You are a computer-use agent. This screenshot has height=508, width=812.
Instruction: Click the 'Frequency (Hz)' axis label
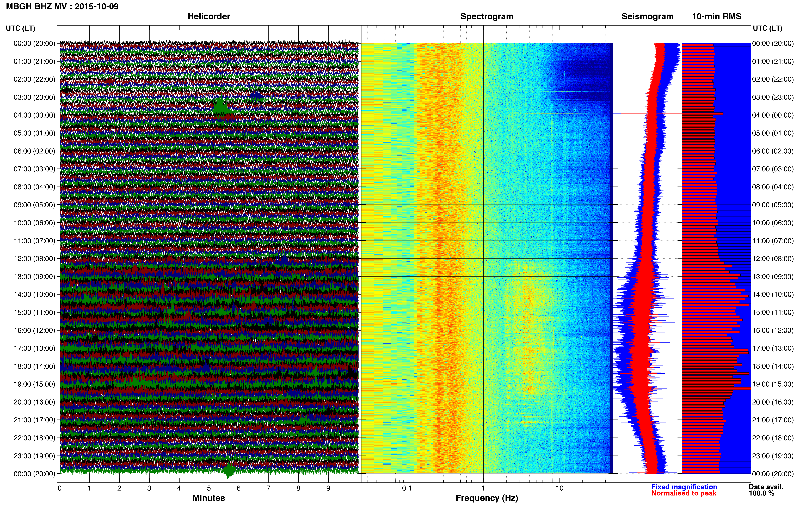point(487,498)
